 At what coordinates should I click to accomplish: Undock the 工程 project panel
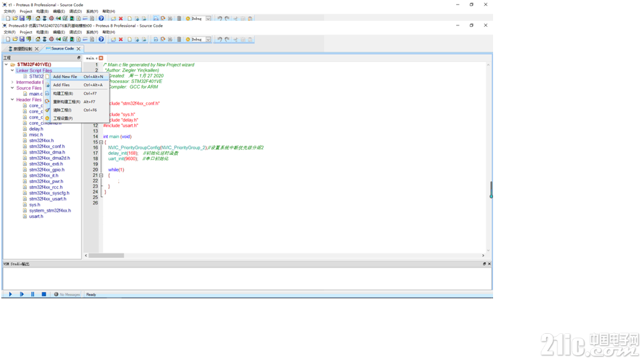coord(79,58)
